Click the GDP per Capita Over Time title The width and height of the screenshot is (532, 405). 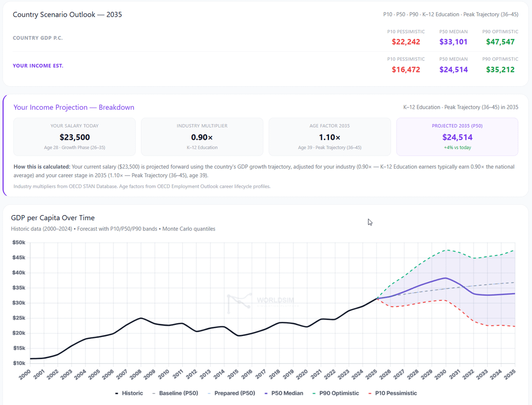click(x=53, y=218)
